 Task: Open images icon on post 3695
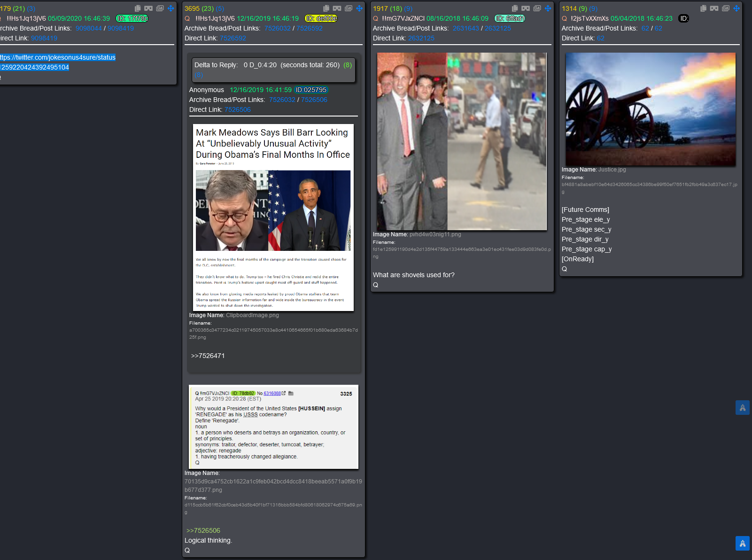click(x=349, y=8)
